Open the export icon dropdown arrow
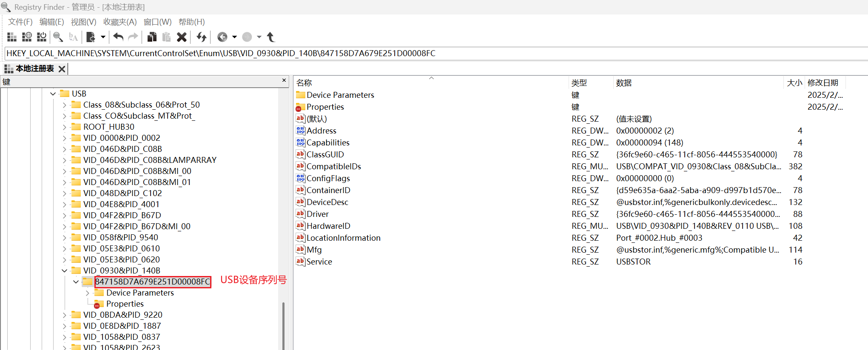This screenshot has height=350, width=868. [x=103, y=37]
